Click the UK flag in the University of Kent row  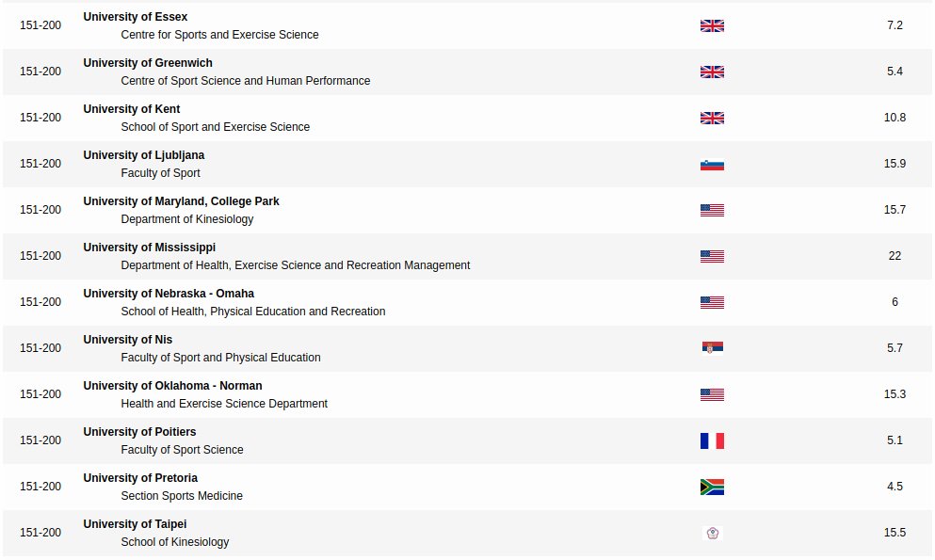[712, 118]
